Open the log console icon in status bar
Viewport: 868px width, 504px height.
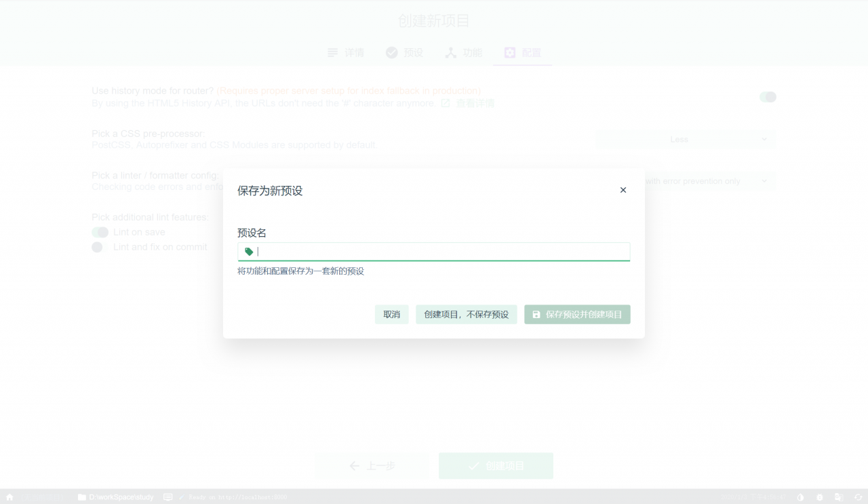click(168, 497)
